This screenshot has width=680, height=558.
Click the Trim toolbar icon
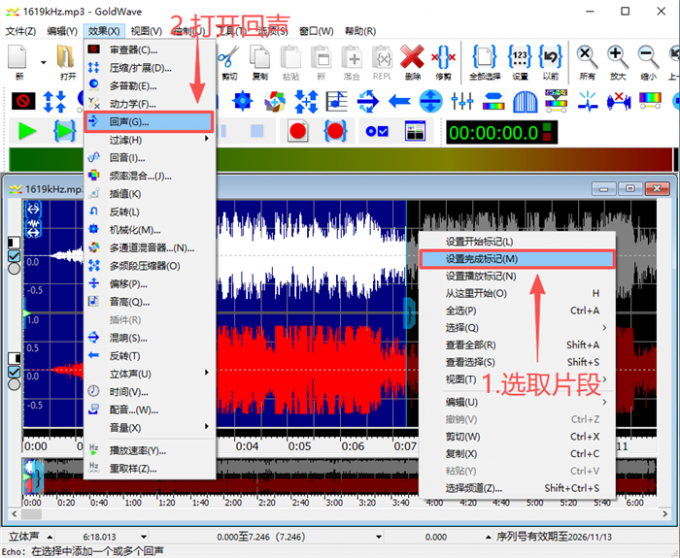443,57
